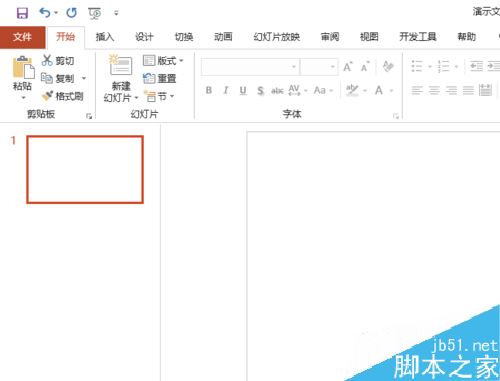Switch to the 切换 (Transitions) tab
The width and height of the screenshot is (500, 381).
184,37
